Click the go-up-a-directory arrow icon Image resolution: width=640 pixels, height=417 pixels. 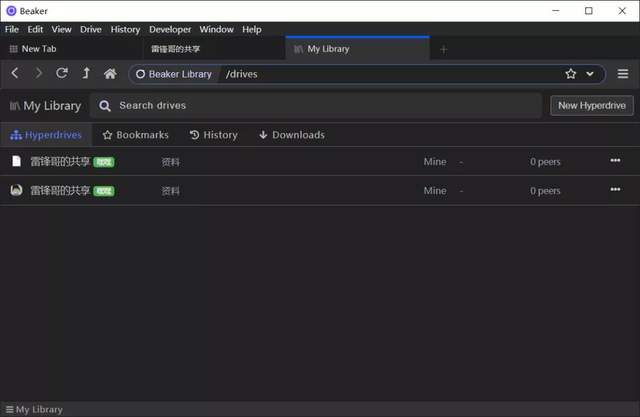[x=86, y=73]
